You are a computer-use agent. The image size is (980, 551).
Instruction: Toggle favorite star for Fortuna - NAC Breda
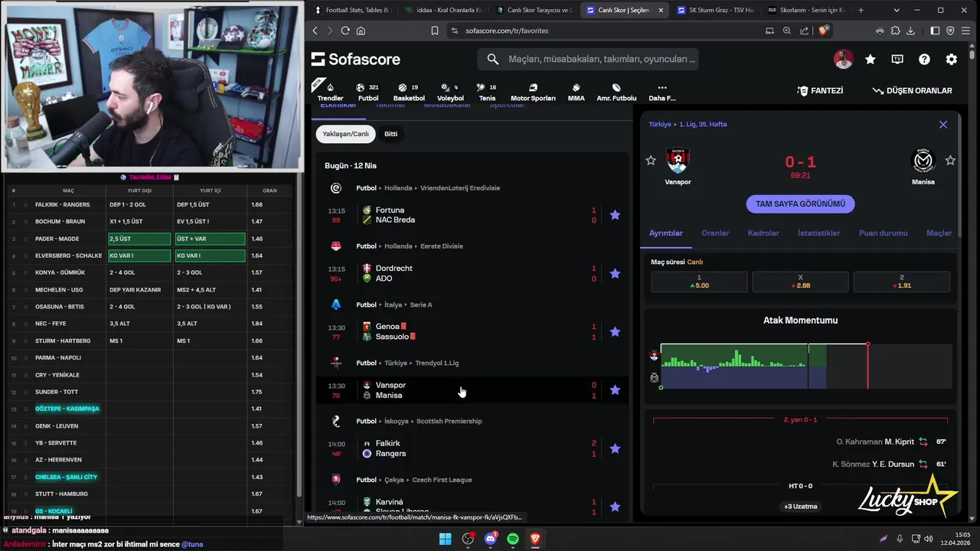[x=615, y=215]
